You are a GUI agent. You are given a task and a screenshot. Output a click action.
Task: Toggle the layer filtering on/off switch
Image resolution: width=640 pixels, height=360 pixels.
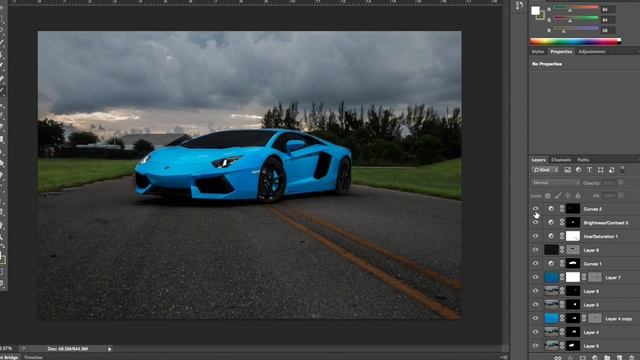point(622,169)
